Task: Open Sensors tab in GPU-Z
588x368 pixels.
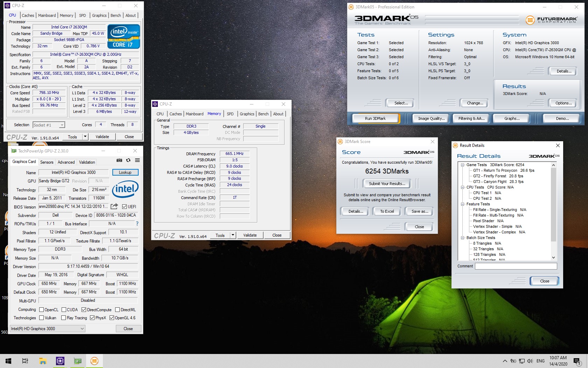Action: pyautogui.click(x=47, y=162)
